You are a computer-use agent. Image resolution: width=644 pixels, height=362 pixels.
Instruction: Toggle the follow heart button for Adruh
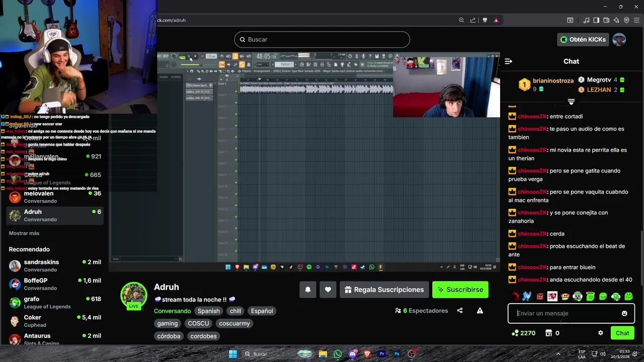point(328,290)
